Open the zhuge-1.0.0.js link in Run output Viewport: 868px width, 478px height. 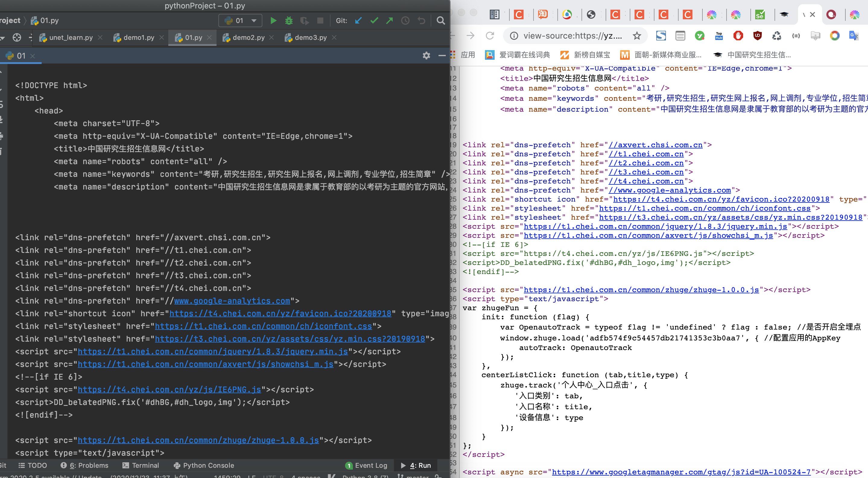coord(198,440)
